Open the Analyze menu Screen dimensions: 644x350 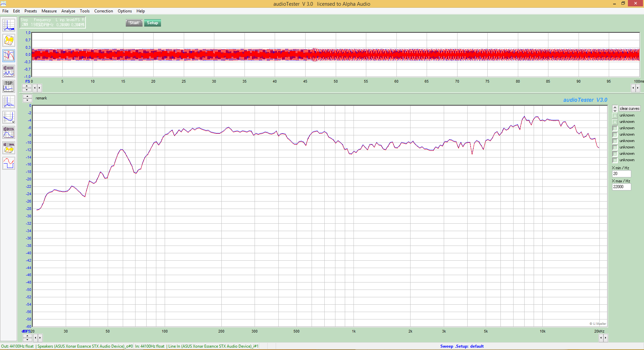click(68, 11)
